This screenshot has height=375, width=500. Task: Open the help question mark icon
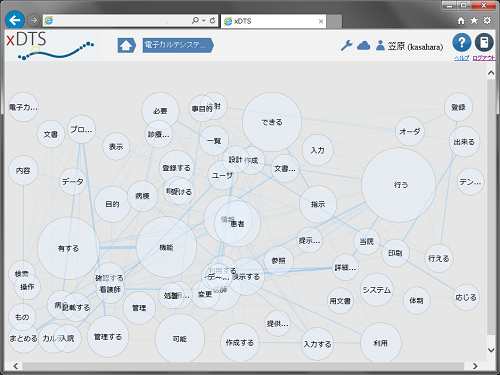point(462,43)
